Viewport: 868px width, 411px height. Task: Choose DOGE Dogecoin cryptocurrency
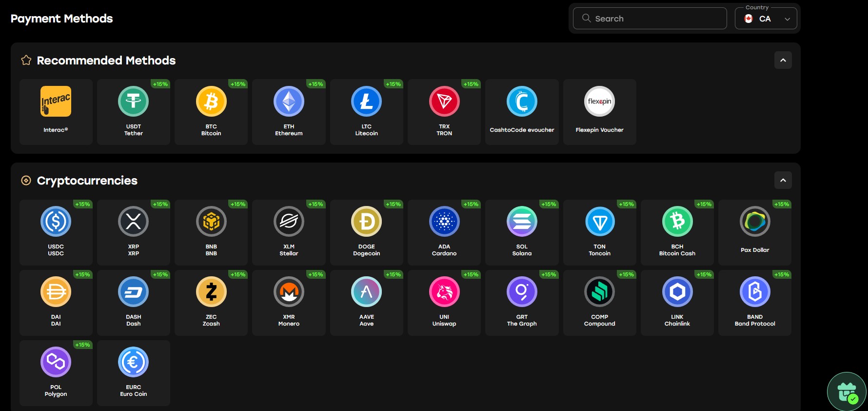tap(366, 232)
